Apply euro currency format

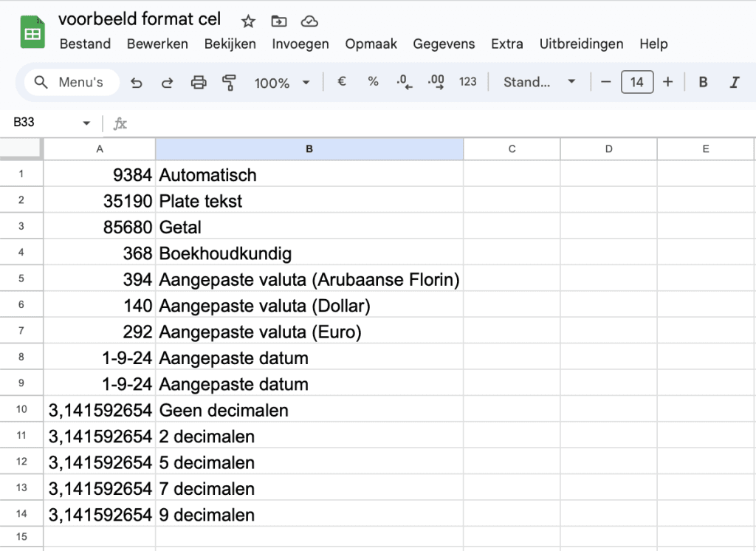tap(342, 82)
